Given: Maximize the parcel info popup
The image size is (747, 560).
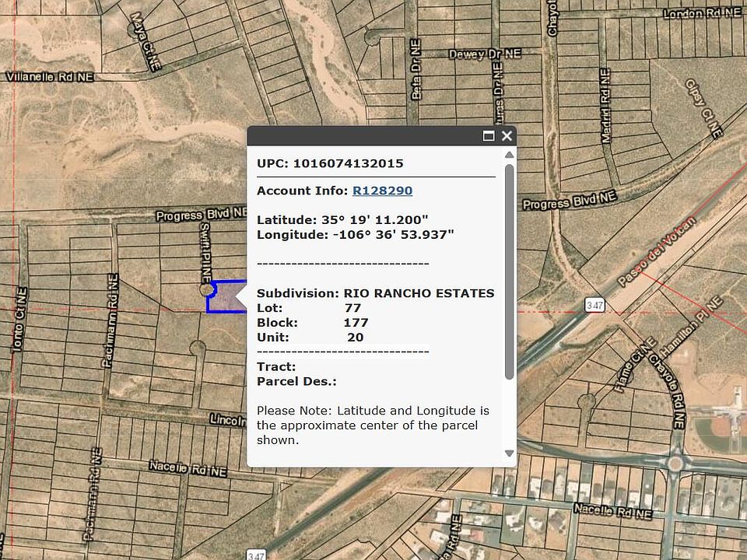Looking at the screenshot, I should (489, 136).
